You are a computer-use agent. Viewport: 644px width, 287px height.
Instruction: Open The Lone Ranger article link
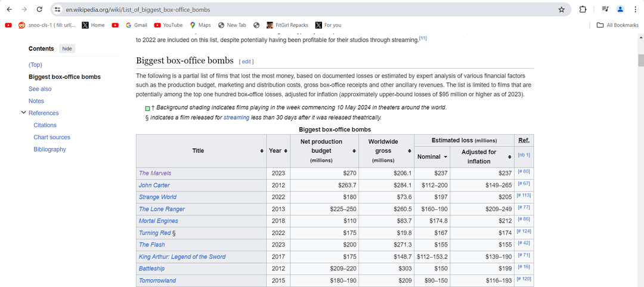coord(162,209)
